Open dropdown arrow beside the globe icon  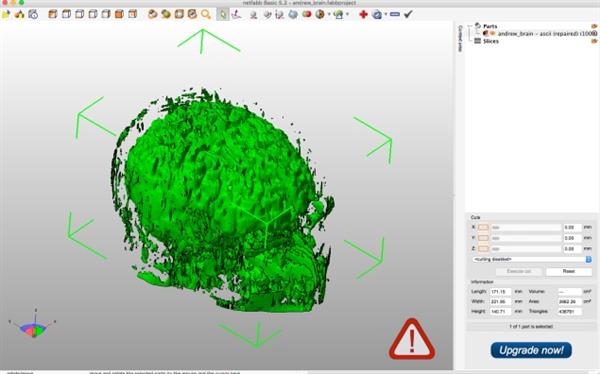[347, 15]
